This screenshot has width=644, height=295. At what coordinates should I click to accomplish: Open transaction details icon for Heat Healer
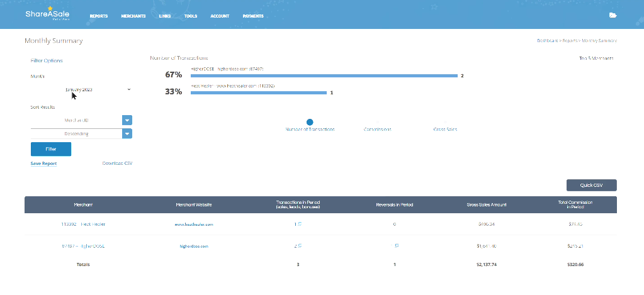point(300,224)
